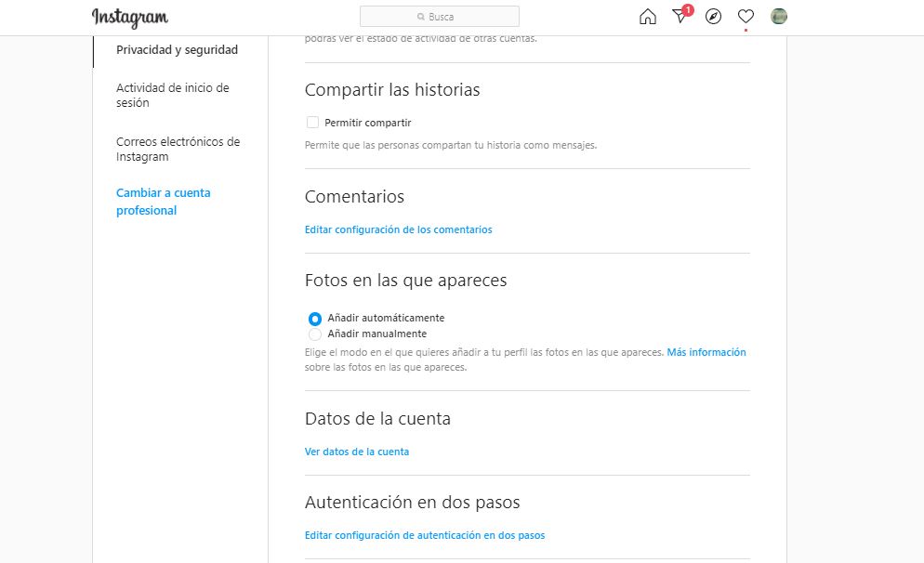Screen dimensions: 924x563
Task: Click Ver datos de la cuenta
Action: [356, 451]
